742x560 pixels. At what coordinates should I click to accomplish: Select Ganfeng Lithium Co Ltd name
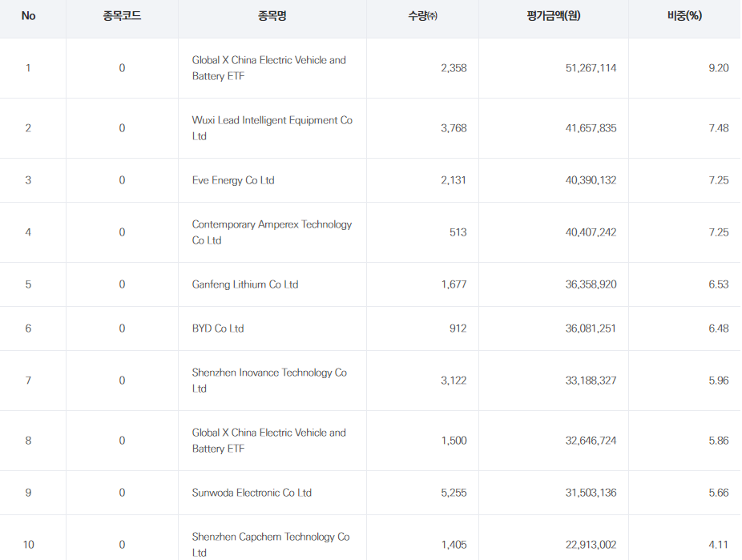point(245,284)
